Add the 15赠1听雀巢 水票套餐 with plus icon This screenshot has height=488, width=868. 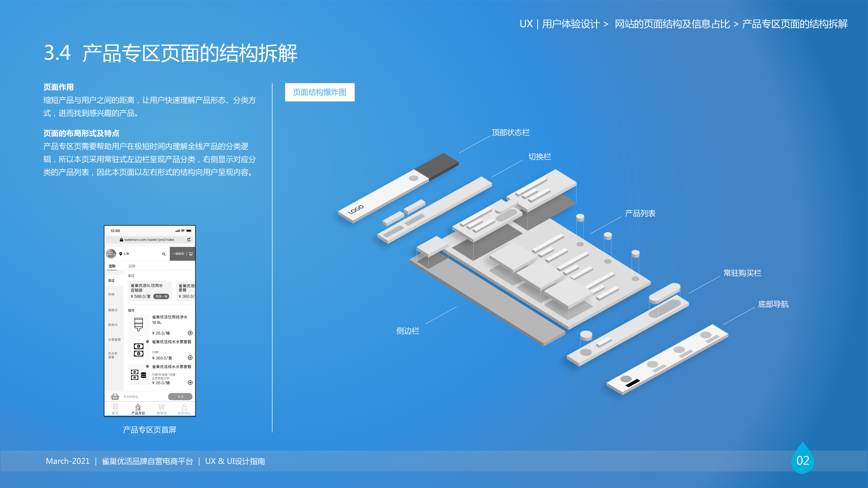[x=190, y=383]
